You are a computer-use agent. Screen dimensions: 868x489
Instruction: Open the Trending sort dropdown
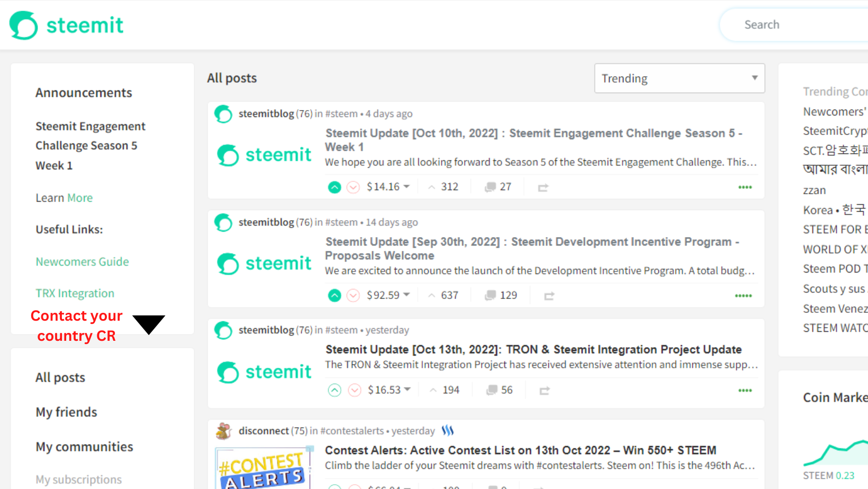point(680,78)
